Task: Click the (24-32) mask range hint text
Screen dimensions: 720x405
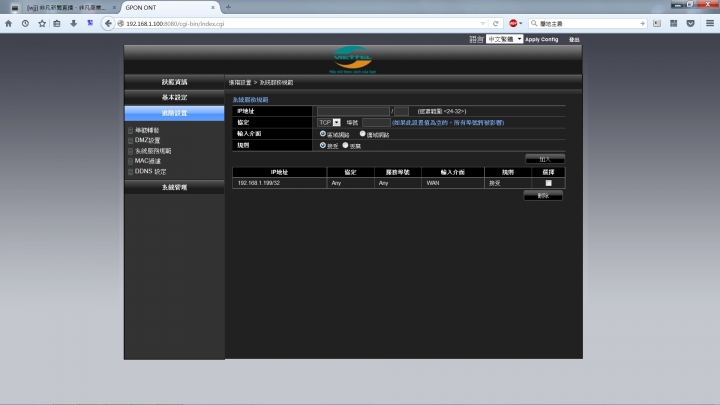Action: (x=442, y=111)
